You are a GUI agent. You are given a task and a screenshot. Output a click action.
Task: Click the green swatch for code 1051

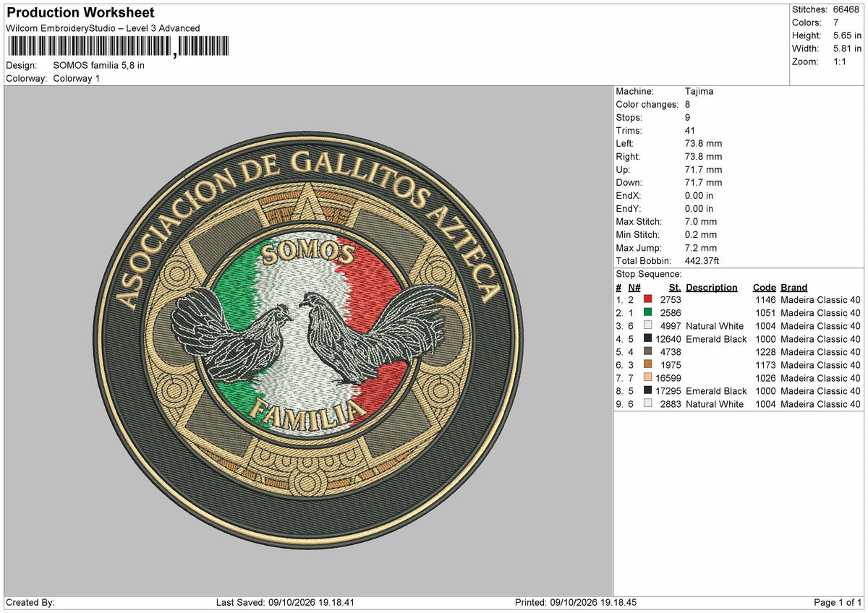pos(647,313)
